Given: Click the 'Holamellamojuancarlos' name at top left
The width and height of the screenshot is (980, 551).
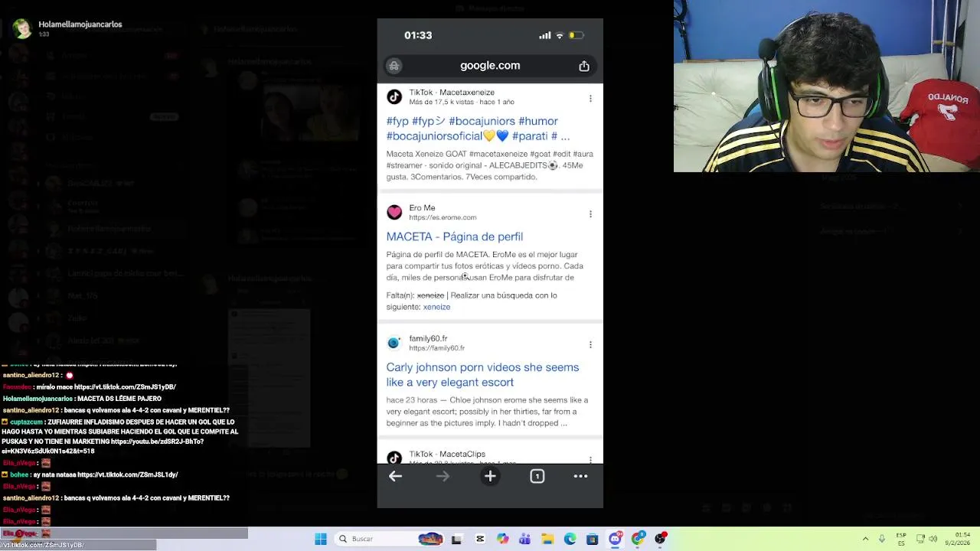Looking at the screenshot, I should coord(80,24).
